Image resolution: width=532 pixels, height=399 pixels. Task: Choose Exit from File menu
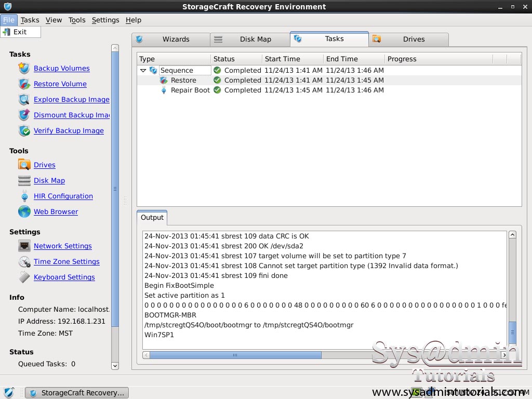pos(20,32)
